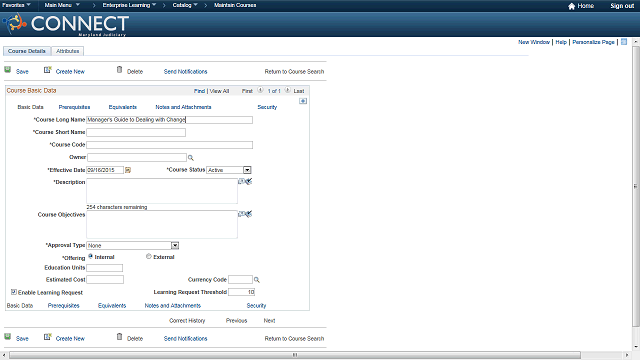This screenshot has width=640, height=360.
Task: Open the top Notes and Attachments sub-tab
Action: [x=183, y=107]
